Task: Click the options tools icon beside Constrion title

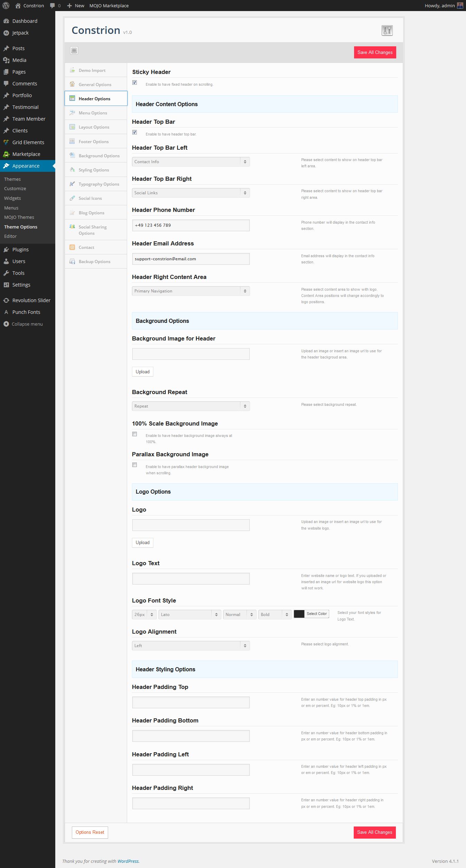Action: tap(387, 30)
